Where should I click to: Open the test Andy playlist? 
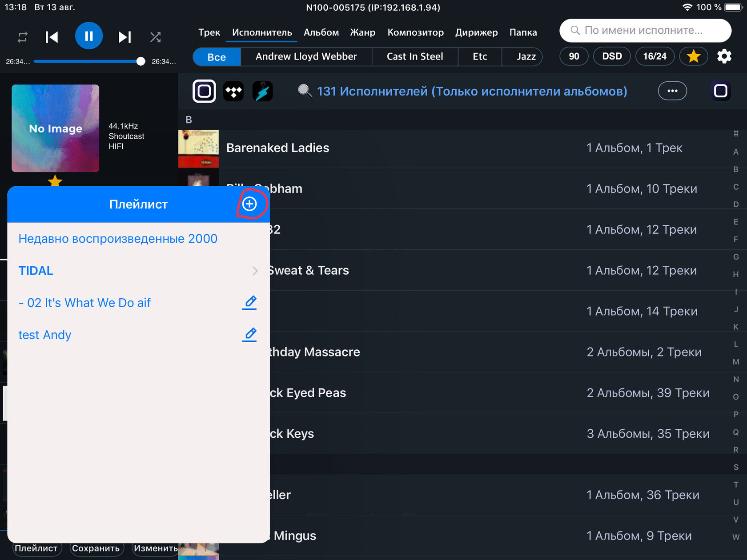click(x=44, y=335)
